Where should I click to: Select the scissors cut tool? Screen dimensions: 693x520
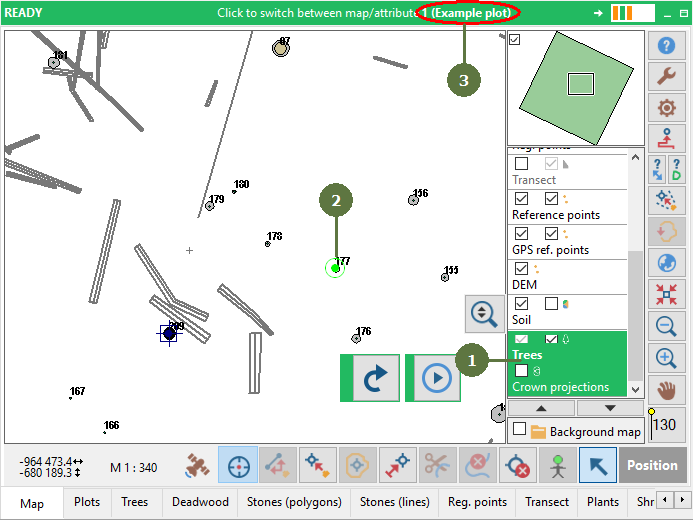[x=437, y=465]
